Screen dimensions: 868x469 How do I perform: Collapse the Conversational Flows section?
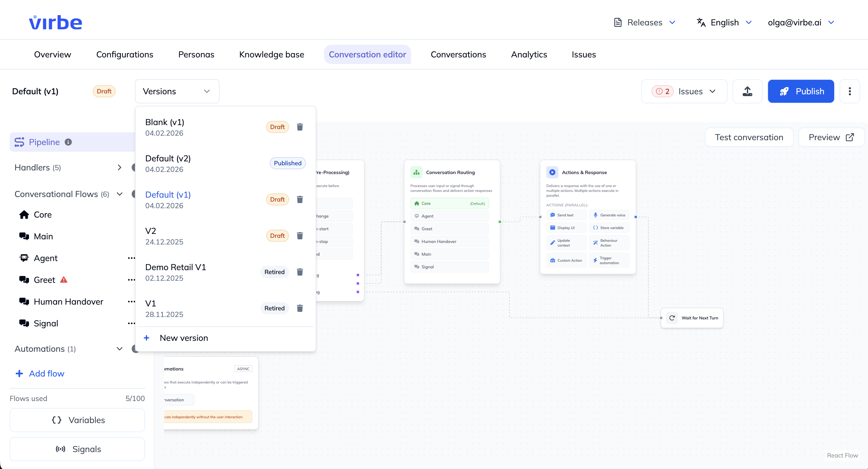click(x=120, y=194)
